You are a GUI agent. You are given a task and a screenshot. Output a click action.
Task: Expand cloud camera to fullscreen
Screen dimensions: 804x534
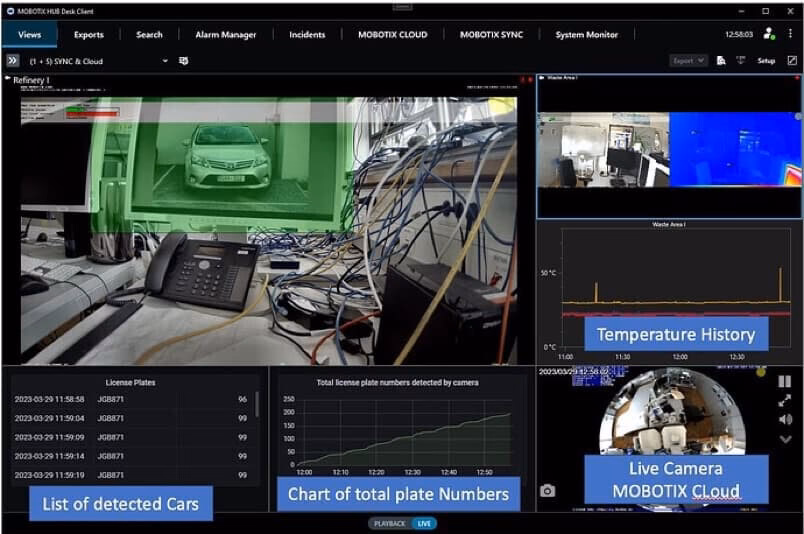tap(785, 400)
